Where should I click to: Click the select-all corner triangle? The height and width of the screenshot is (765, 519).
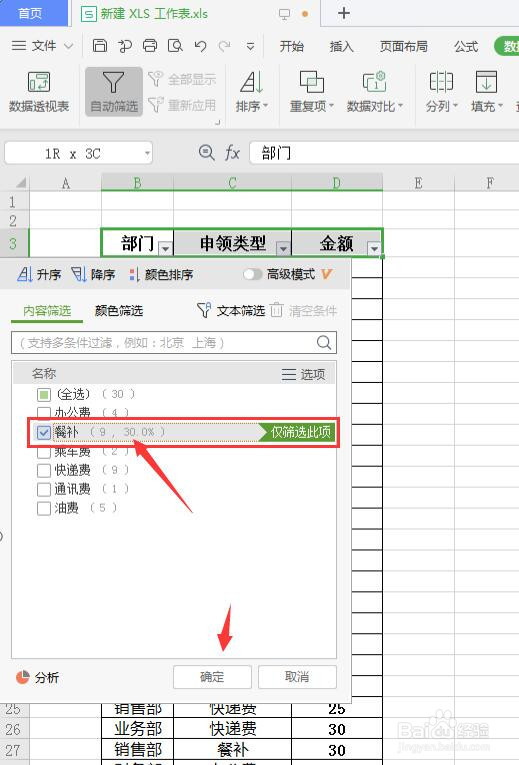[20, 183]
